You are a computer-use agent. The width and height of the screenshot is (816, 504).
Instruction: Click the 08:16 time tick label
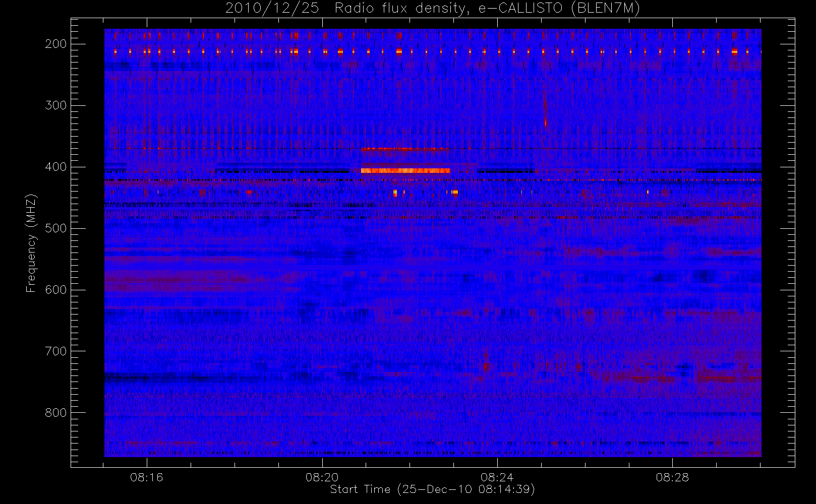147,477
